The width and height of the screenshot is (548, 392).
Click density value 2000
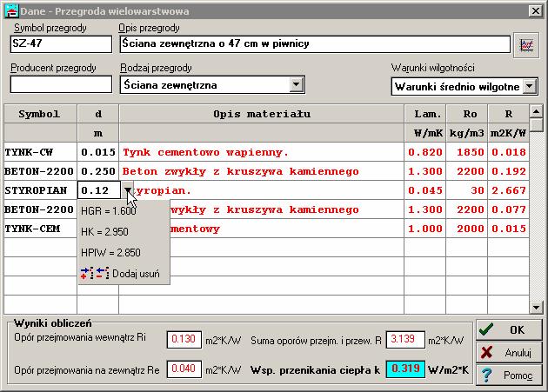tap(467, 229)
